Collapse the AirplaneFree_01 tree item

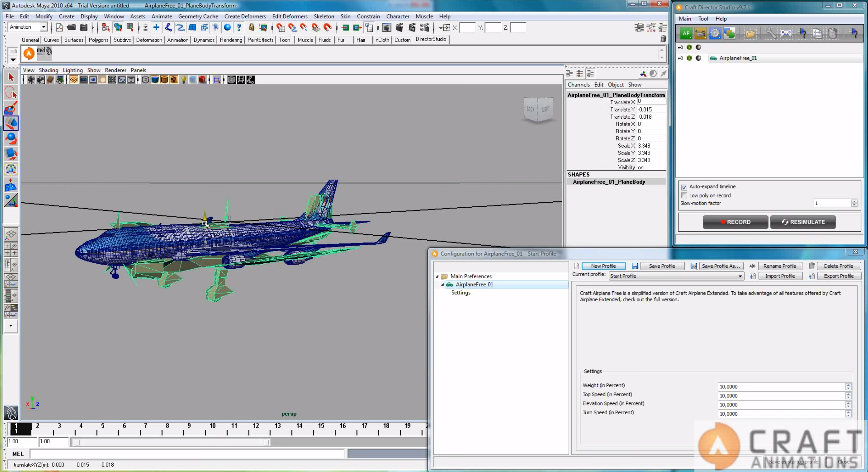click(443, 284)
